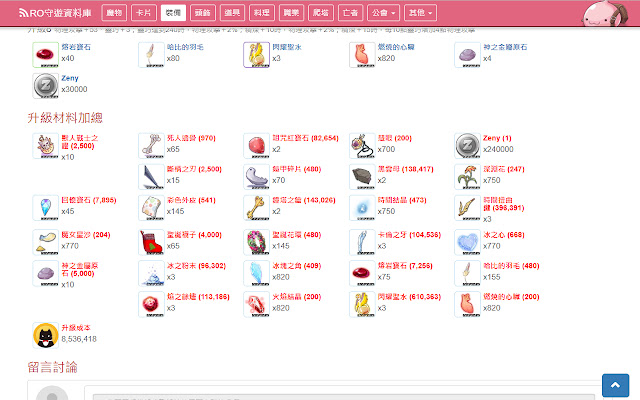Click the broken blade icon marked x15

(x=151, y=177)
